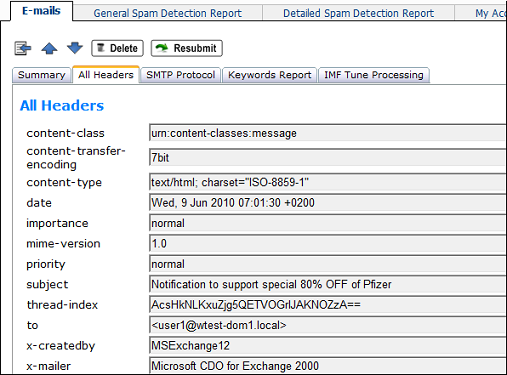The width and height of the screenshot is (507, 375).
Task: Click the x-createdby MSExchange12 field
Action: coord(328,346)
